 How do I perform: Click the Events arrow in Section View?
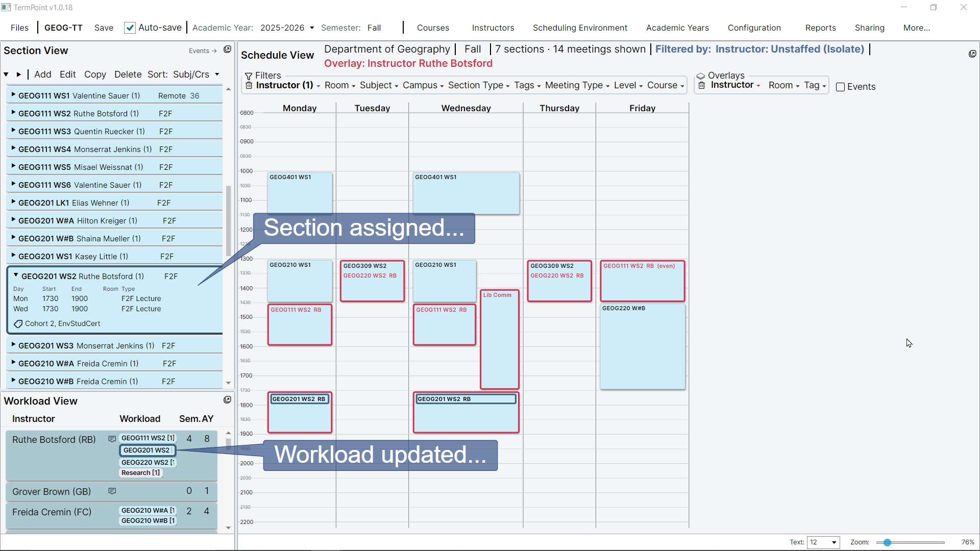tap(203, 51)
